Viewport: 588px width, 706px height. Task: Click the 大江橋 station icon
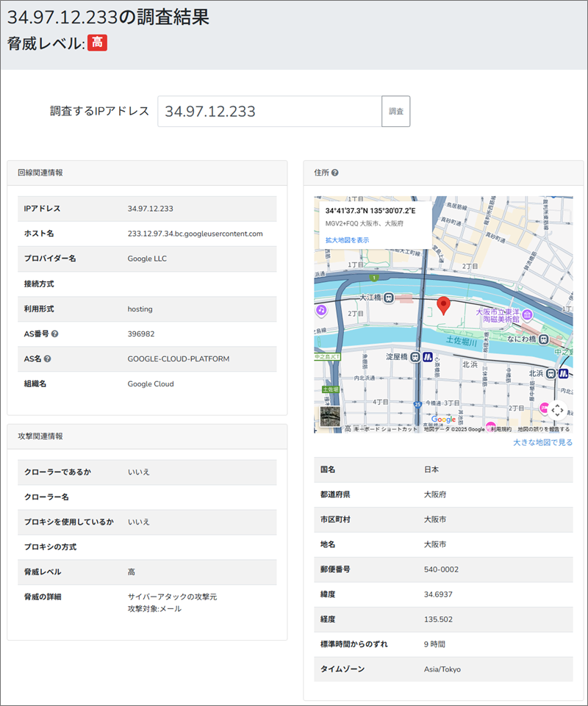389,298
